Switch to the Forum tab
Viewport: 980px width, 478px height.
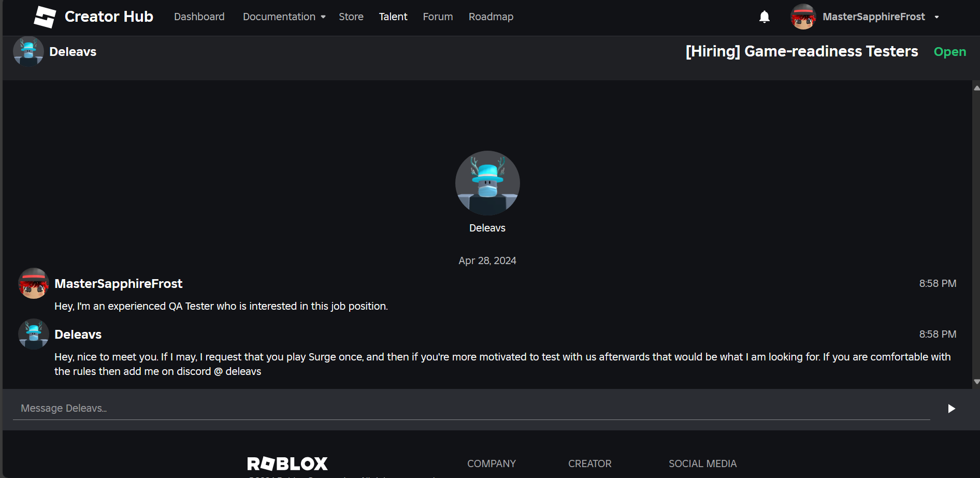click(438, 17)
